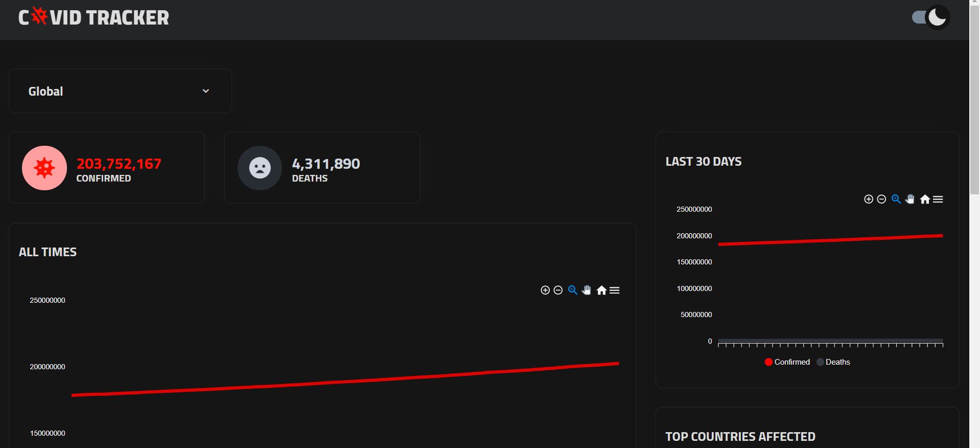Image resolution: width=980 pixels, height=448 pixels.
Task: Click zoom in icon on Last 30 Days chart
Action: pos(868,199)
